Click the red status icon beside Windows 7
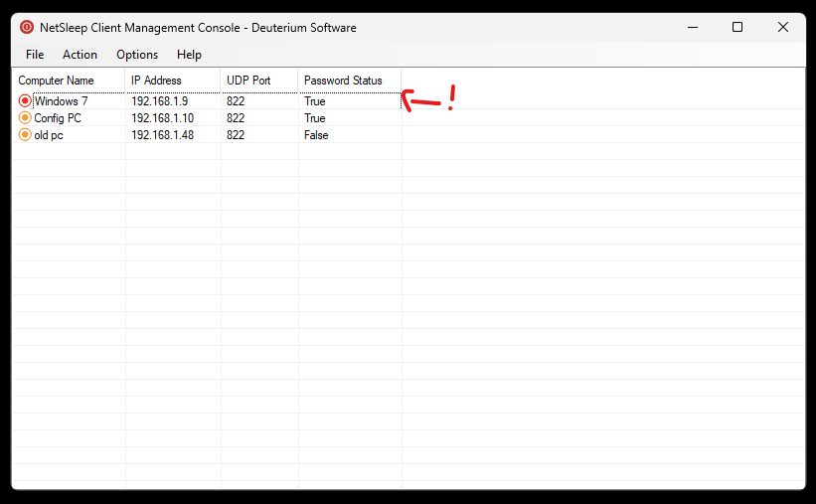This screenshot has width=816, height=504. tap(25, 100)
